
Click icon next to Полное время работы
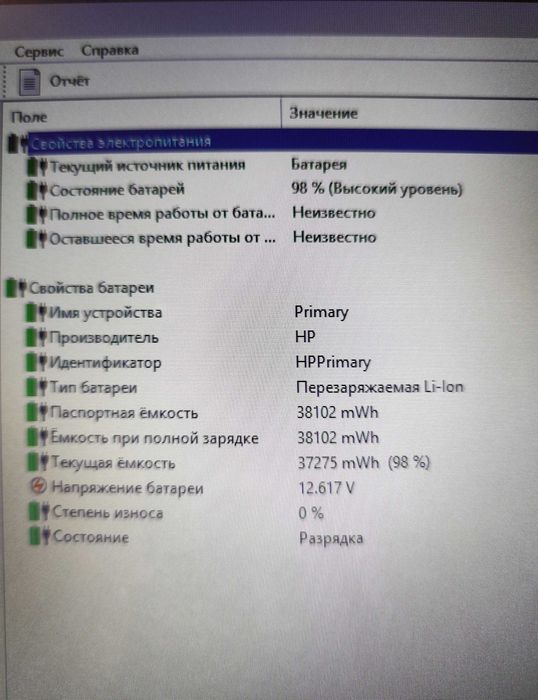coord(37,215)
